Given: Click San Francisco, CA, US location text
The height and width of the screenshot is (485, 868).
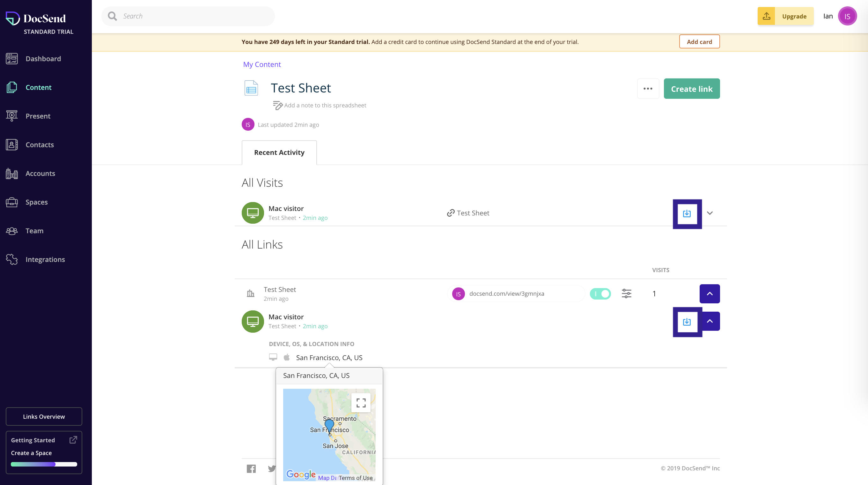Looking at the screenshot, I should tap(329, 358).
